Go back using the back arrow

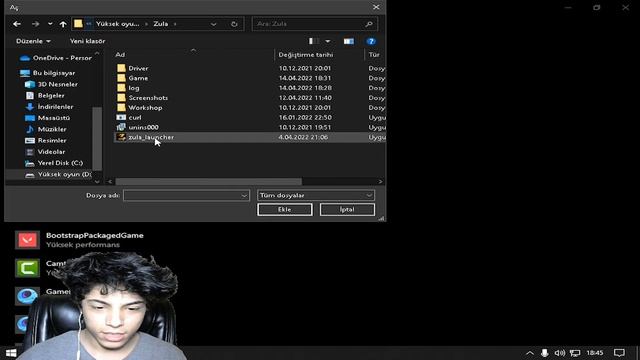tap(17, 24)
